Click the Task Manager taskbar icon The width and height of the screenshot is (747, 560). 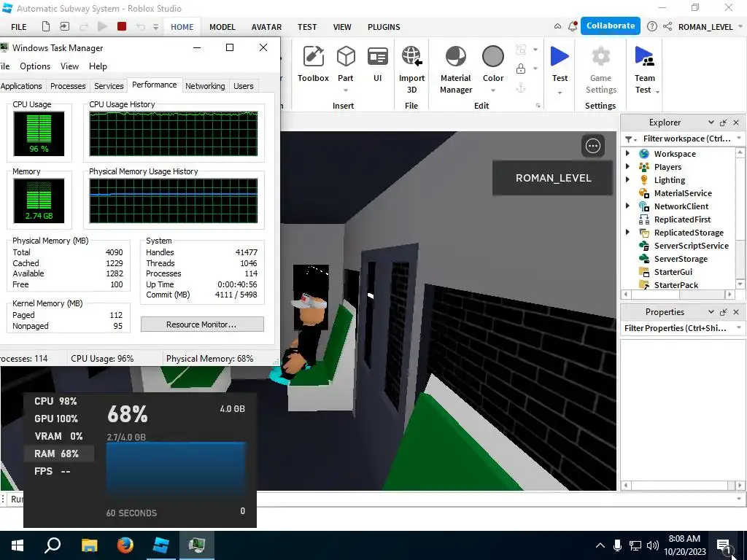197,545
